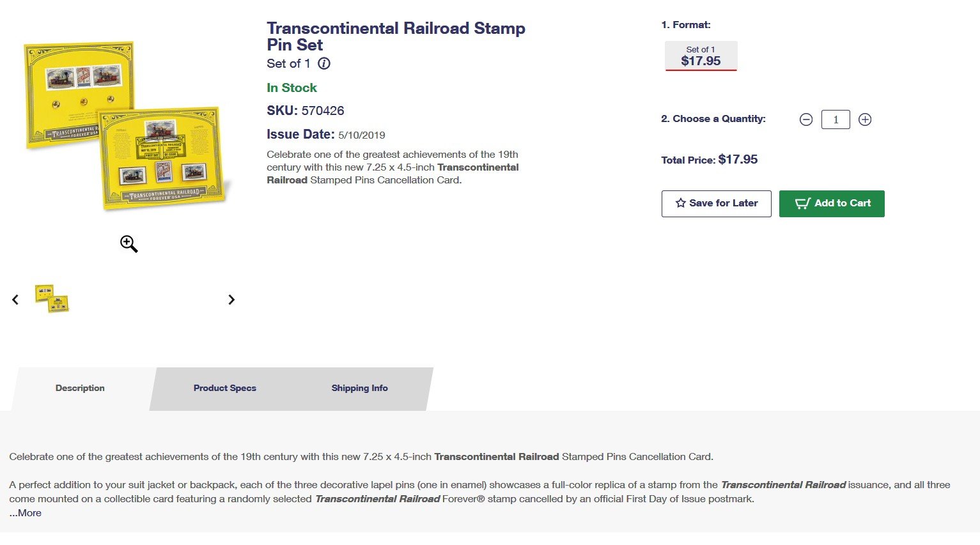
Task: Click the magnifier zoom icon under product image
Action: 129,244
